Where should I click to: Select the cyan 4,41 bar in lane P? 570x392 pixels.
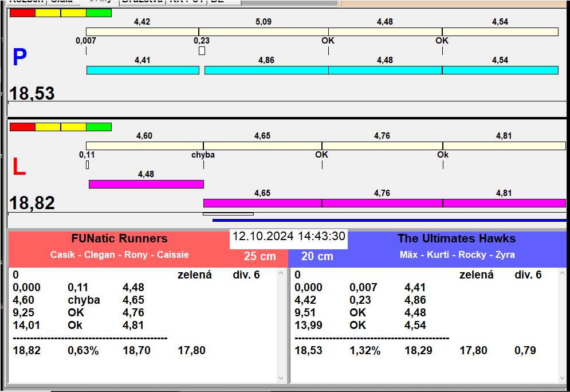(143, 70)
